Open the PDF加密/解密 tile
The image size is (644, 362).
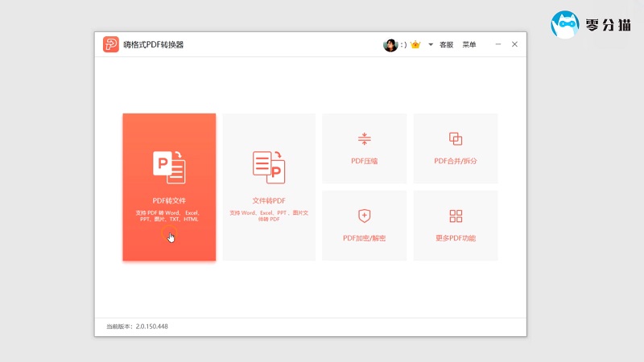pyautogui.click(x=365, y=226)
